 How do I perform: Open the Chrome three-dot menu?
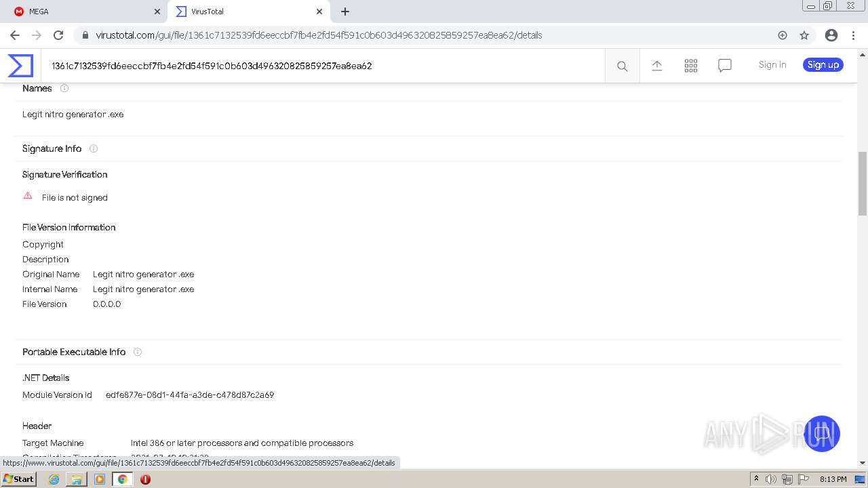point(853,35)
